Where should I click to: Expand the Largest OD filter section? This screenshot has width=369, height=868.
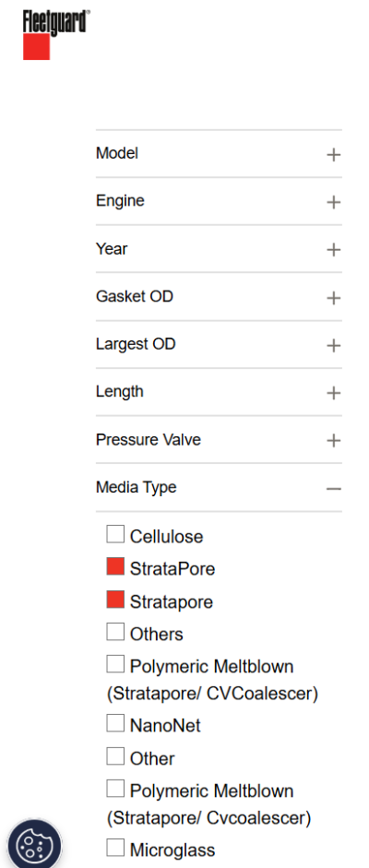(219, 344)
